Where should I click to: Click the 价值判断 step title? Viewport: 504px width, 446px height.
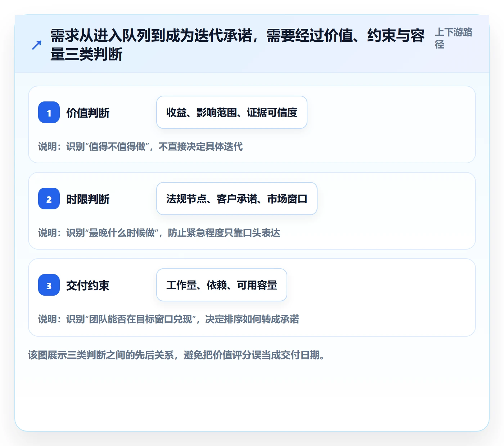tap(88, 113)
